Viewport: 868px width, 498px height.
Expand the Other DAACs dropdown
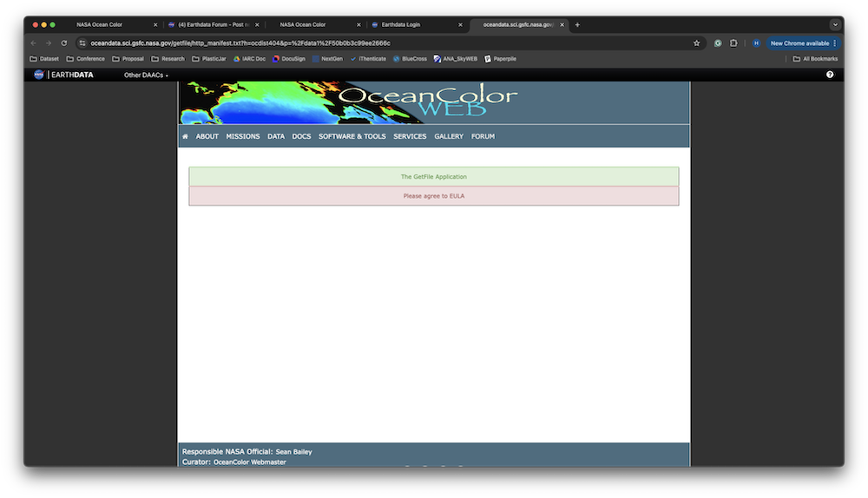(x=146, y=75)
